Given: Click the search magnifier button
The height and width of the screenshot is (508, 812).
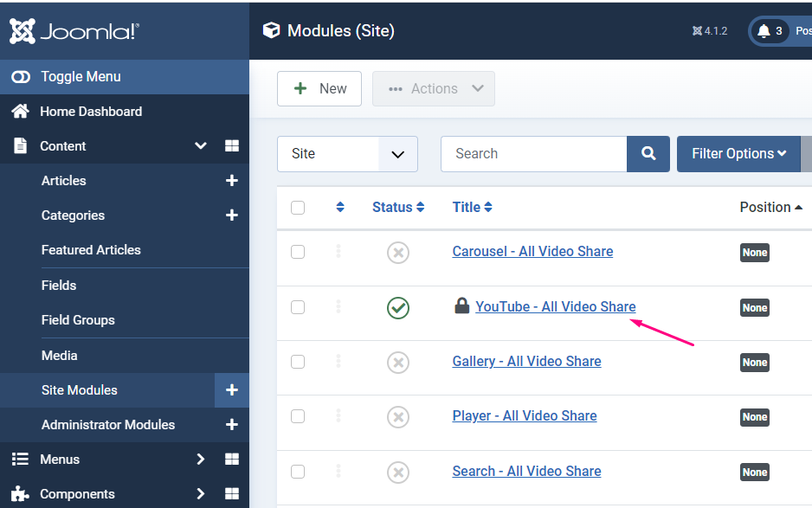Looking at the screenshot, I should (x=648, y=154).
